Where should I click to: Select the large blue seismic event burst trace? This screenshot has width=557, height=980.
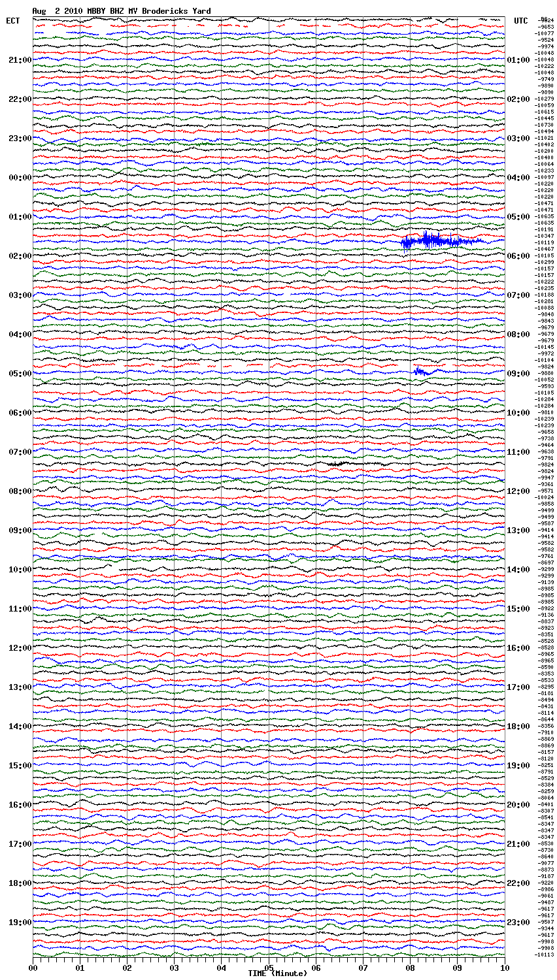tap(443, 242)
